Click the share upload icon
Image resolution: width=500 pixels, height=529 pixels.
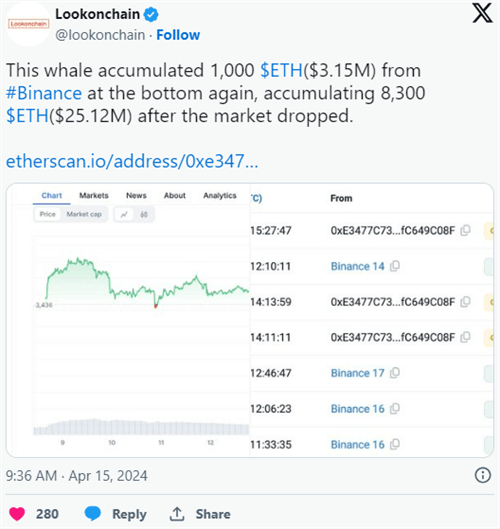[x=176, y=514]
